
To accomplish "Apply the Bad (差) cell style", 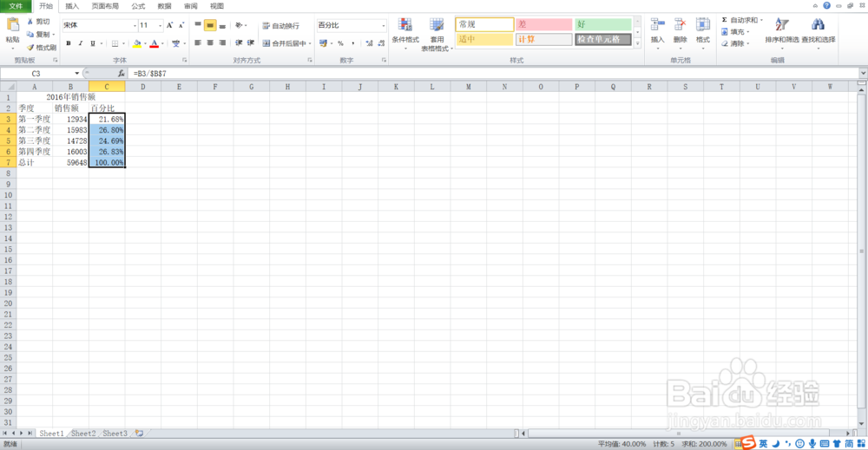I will click(543, 24).
